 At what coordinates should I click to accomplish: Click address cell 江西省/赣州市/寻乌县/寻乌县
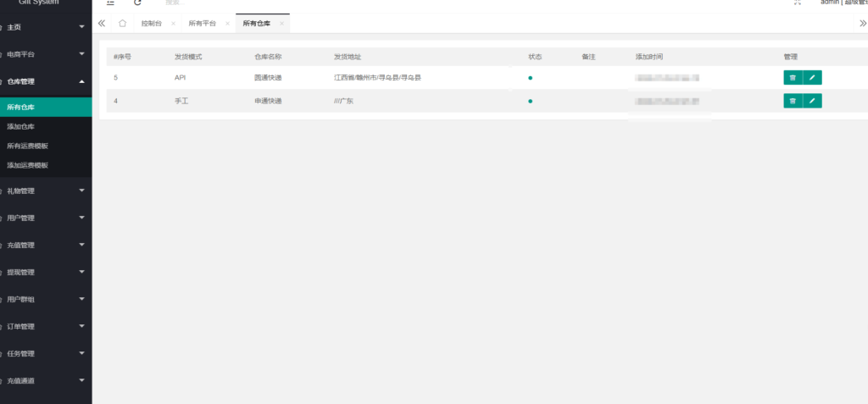pos(377,78)
